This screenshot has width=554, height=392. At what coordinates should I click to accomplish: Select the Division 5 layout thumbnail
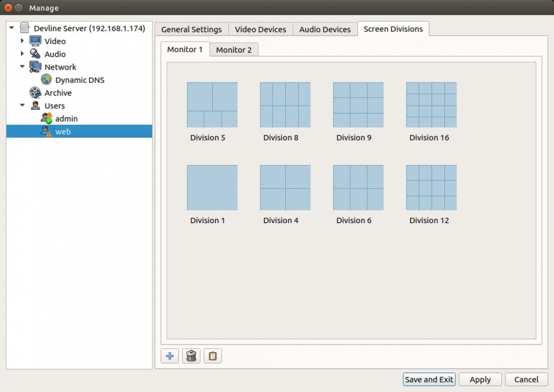212,105
